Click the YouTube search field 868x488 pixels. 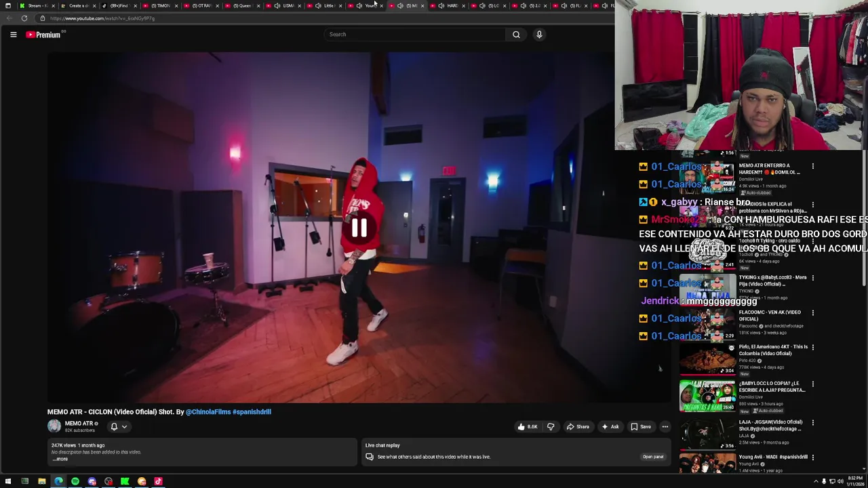click(x=414, y=35)
